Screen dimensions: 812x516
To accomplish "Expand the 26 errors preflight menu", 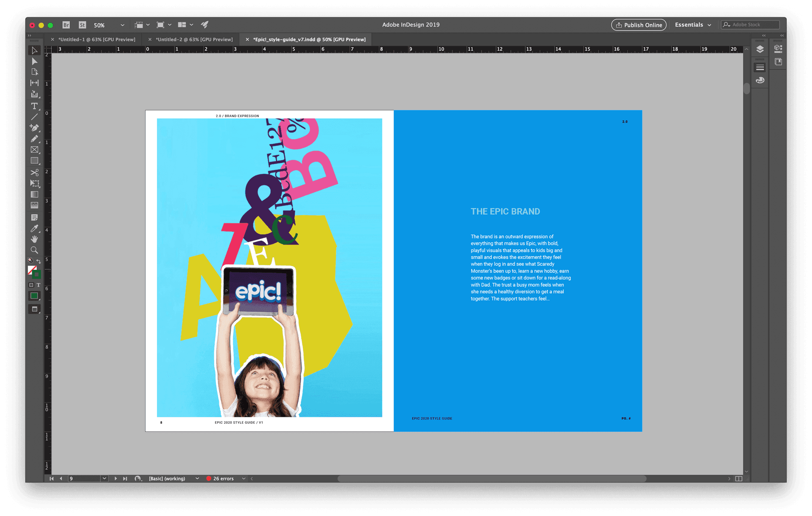I will [244, 478].
